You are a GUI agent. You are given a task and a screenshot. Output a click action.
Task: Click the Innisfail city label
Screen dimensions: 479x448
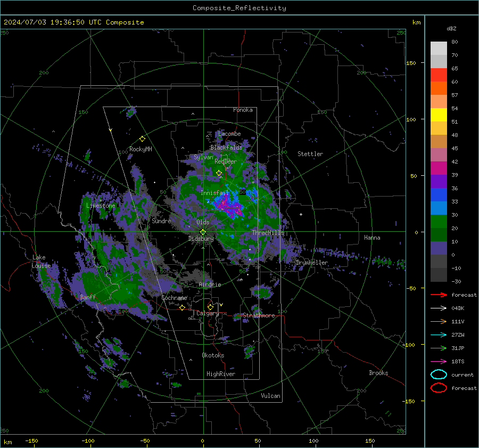click(214, 193)
